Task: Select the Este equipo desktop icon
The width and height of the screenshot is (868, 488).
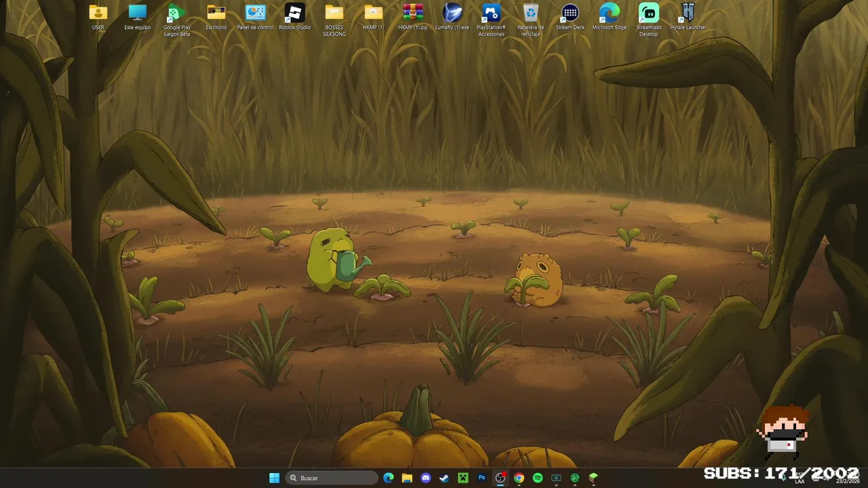Action: click(x=138, y=18)
